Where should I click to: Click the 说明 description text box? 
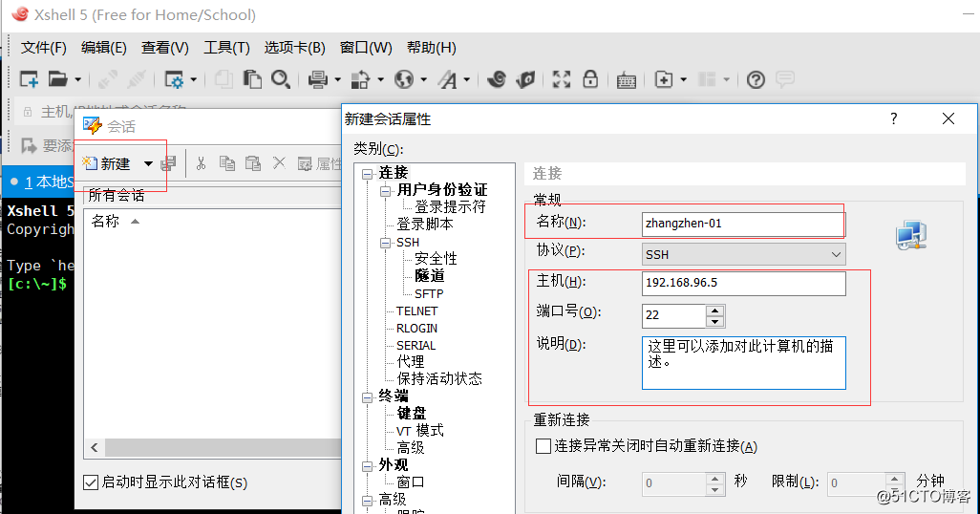(744, 363)
